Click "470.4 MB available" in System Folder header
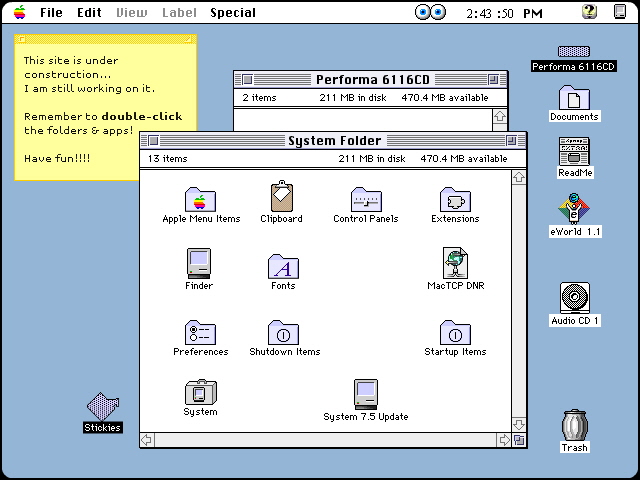This screenshot has width=640, height=480. 464,159
